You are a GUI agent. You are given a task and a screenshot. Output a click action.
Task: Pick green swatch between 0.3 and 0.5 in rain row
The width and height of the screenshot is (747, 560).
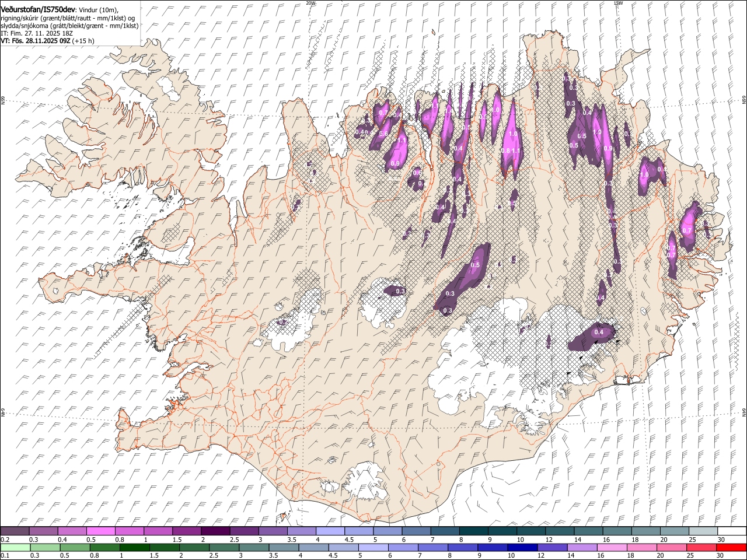45,548
